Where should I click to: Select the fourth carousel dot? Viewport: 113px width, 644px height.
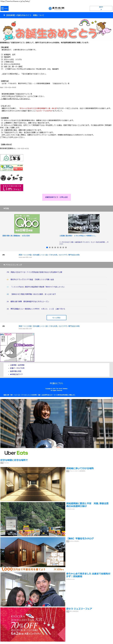[x=55, y=247]
